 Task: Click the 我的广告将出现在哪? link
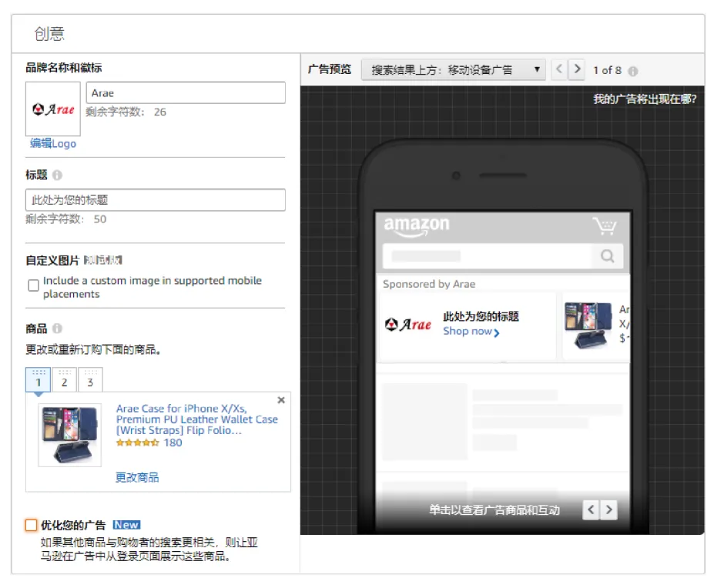(x=645, y=99)
